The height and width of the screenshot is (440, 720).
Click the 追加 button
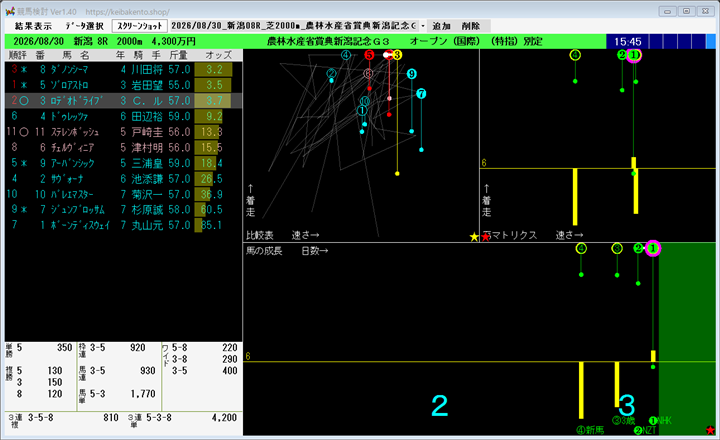click(441, 26)
